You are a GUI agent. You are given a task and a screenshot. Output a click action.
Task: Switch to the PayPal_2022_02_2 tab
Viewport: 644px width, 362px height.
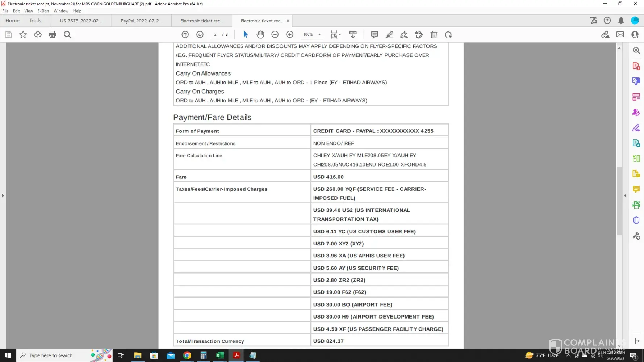coord(141,21)
